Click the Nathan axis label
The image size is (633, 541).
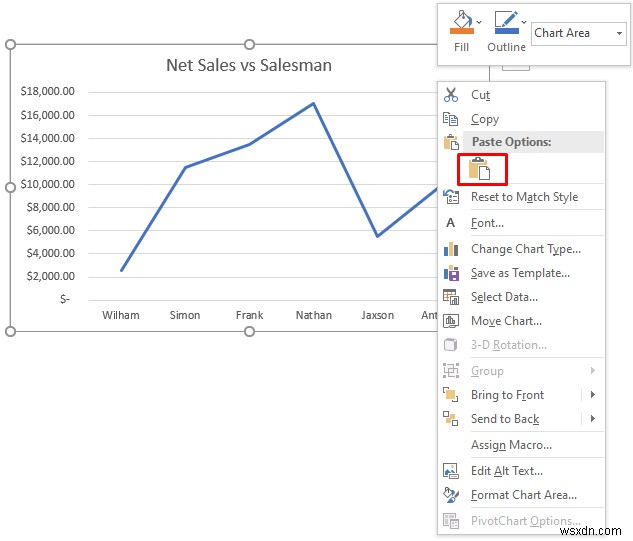click(314, 315)
